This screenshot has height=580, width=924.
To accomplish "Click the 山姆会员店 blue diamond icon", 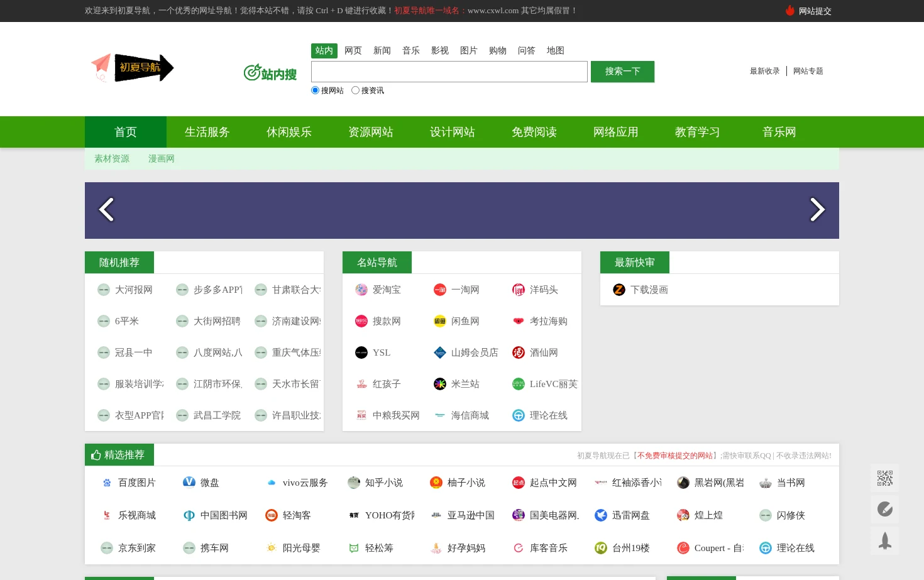I will [440, 353].
